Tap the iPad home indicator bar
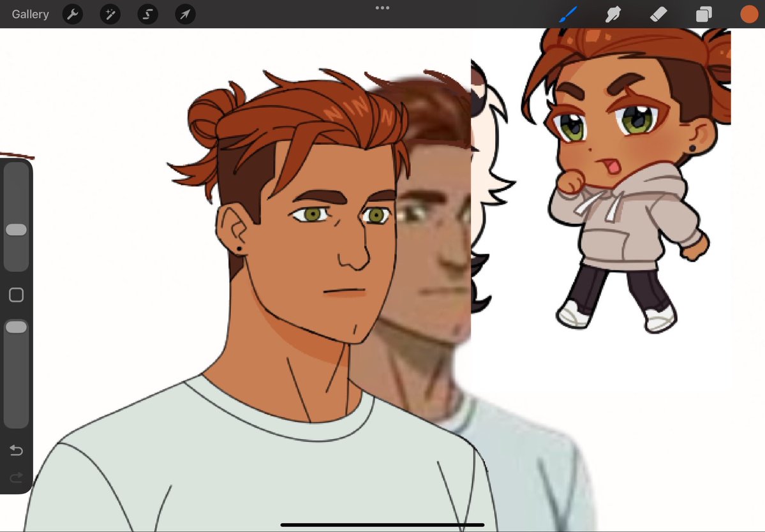The width and height of the screenshot is (765, 532). (383, 525)
